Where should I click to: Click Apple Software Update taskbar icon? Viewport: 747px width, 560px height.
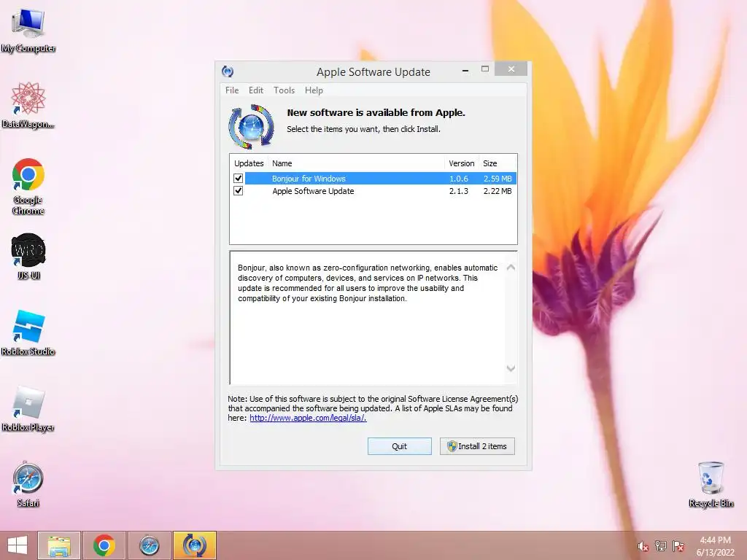click(194, 545)
